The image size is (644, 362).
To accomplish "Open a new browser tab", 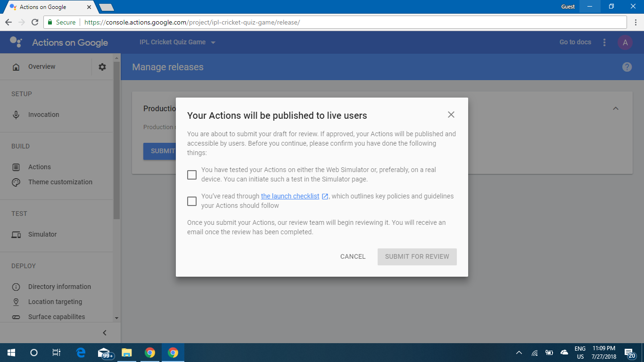I will tap(106, 7).
